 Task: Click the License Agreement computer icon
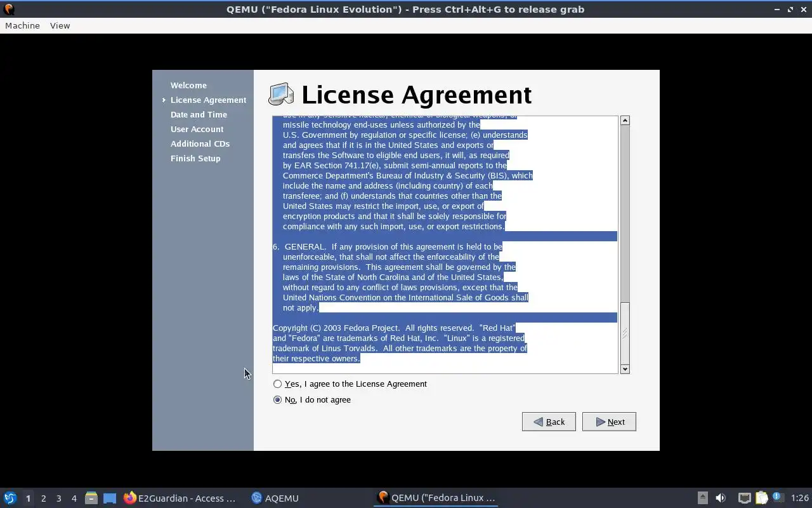[281, 95]
